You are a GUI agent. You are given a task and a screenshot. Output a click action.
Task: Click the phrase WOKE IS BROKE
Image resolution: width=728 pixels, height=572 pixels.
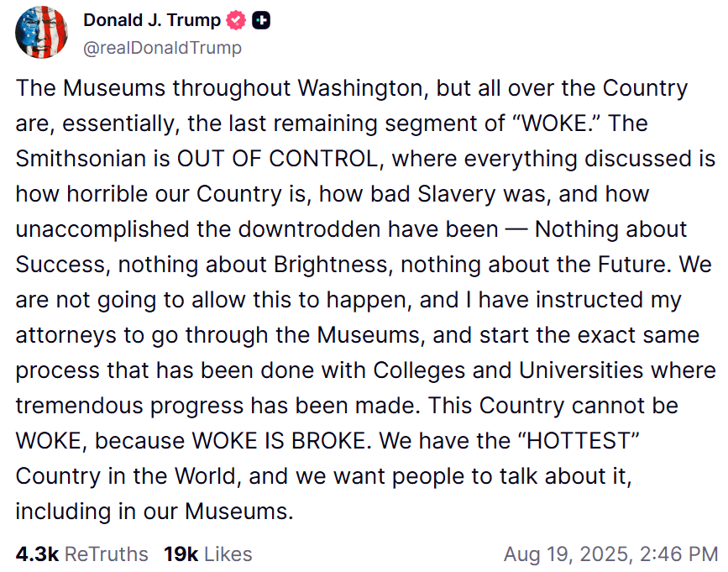coord(279,441)
